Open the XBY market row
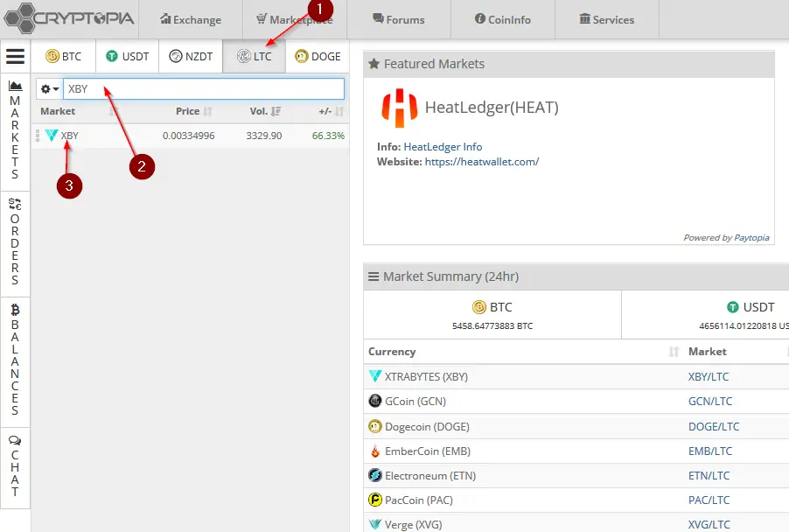789x532 pixels. coord(190,136)
